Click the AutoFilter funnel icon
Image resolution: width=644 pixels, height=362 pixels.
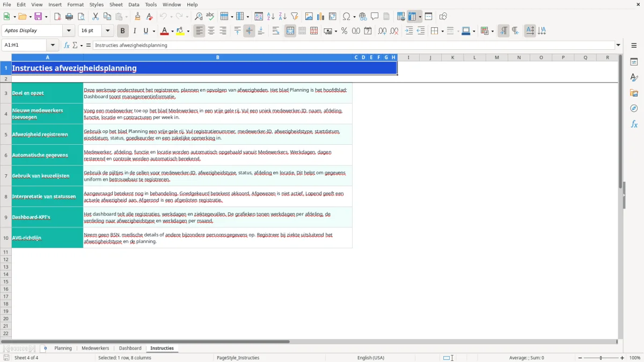pyautogui.click(x=295, y=17)
